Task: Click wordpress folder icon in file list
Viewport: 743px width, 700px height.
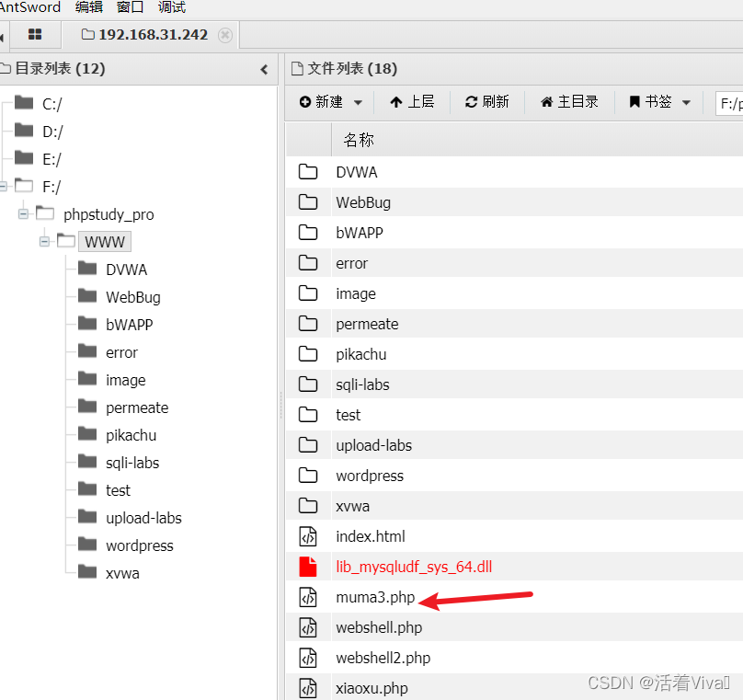Action: pyautogui.click(x=308, y=476)
